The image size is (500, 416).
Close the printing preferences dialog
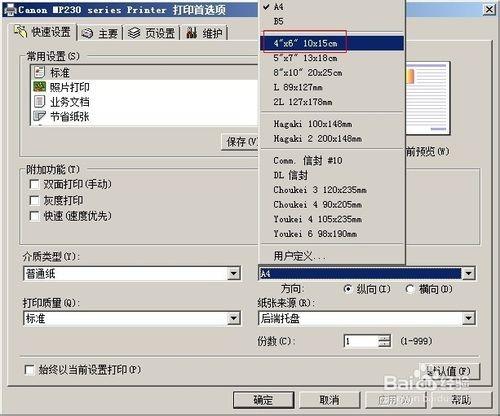point(489,9)
